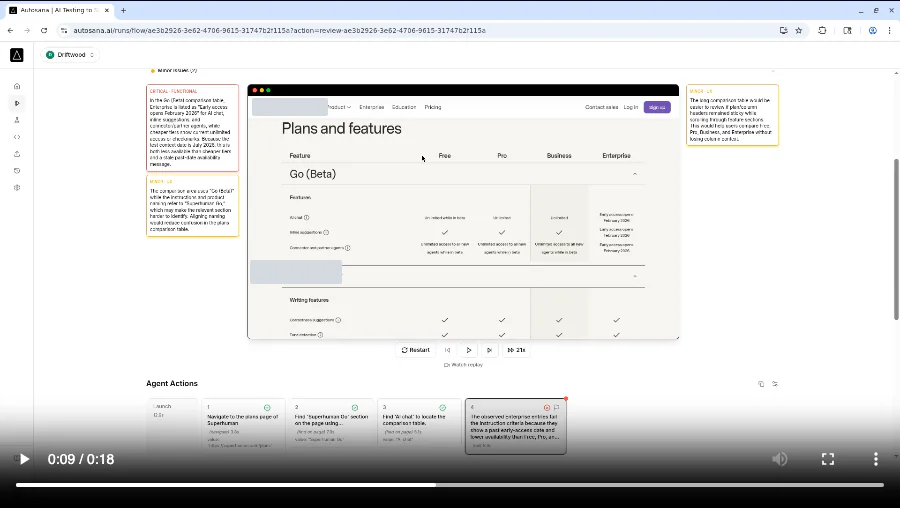Click the copy icon beside Agent Actions
This screenshot has width=900, height=508.
[x=761, y=384]
